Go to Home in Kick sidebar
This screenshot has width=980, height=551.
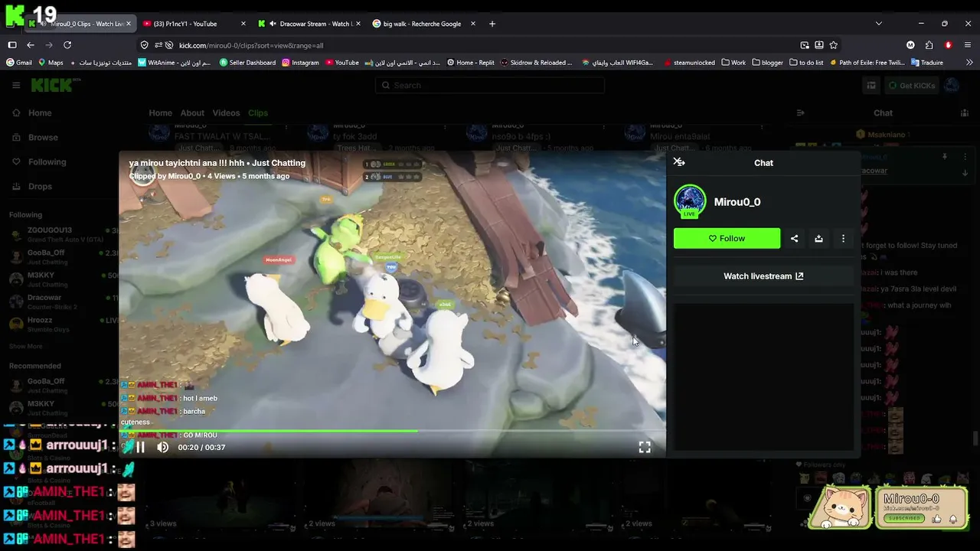coord(32,112)
